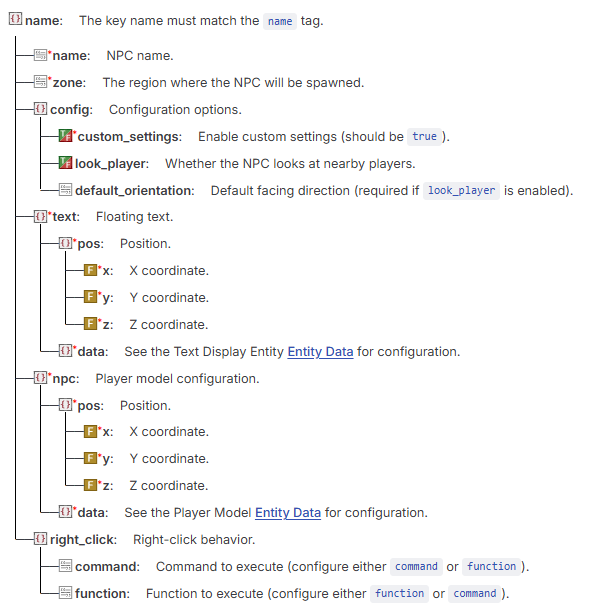
Task: Click the float icon for text pos x
Action: click(x=90, y=270)
